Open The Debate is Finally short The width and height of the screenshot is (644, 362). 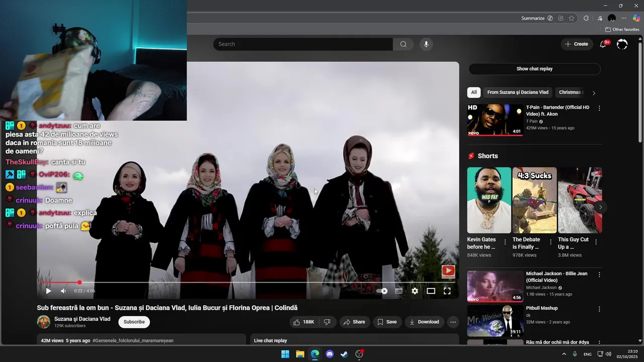(x=534, y=200)
